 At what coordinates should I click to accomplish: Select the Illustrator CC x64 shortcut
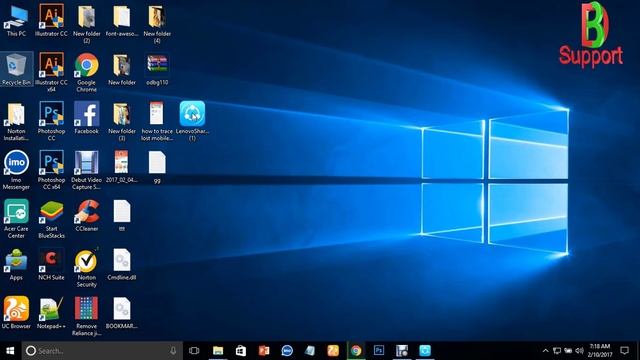[51, 72]
